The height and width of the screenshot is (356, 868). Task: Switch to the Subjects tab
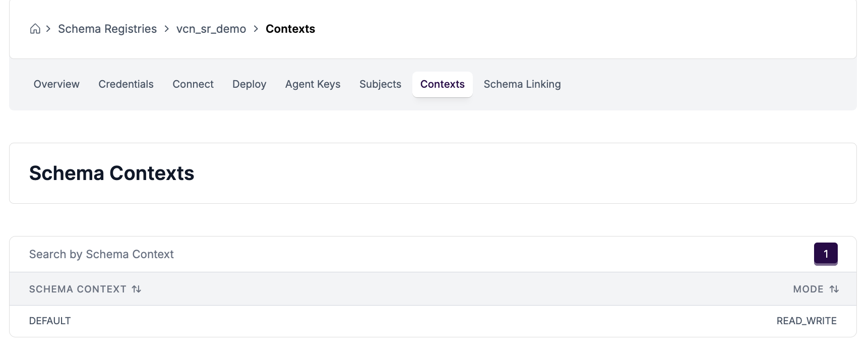point(380,84)
